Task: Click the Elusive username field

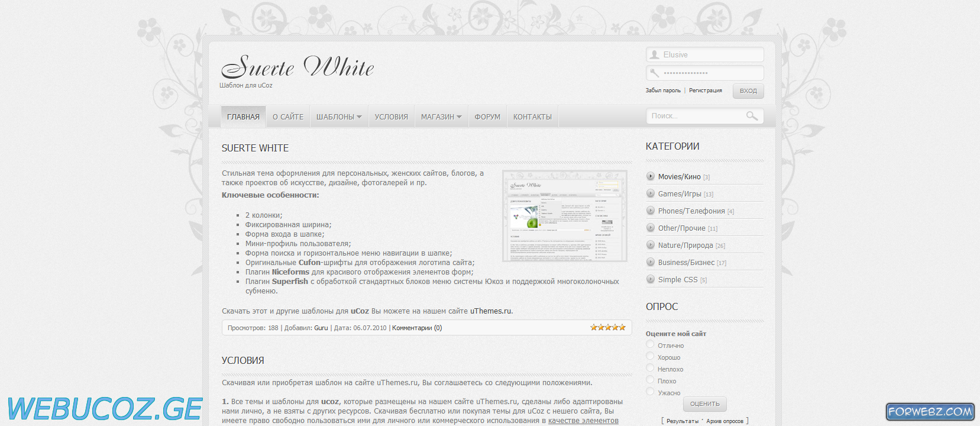Action: tap(705, 54)
